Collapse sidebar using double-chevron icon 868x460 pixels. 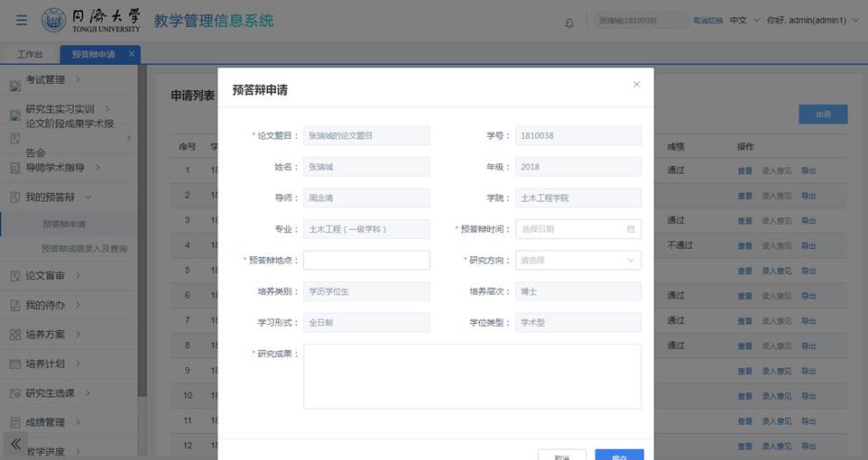[x=15, y=444]
